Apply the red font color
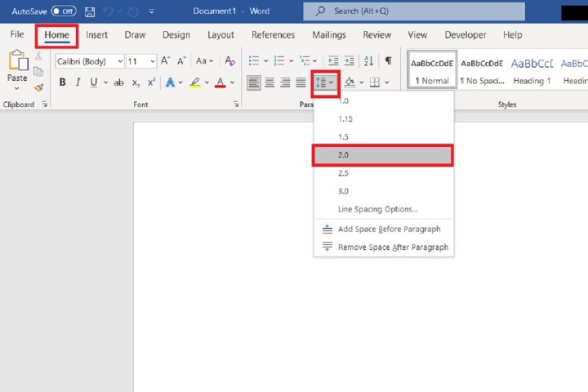588x392 pixels. [220, 82]
